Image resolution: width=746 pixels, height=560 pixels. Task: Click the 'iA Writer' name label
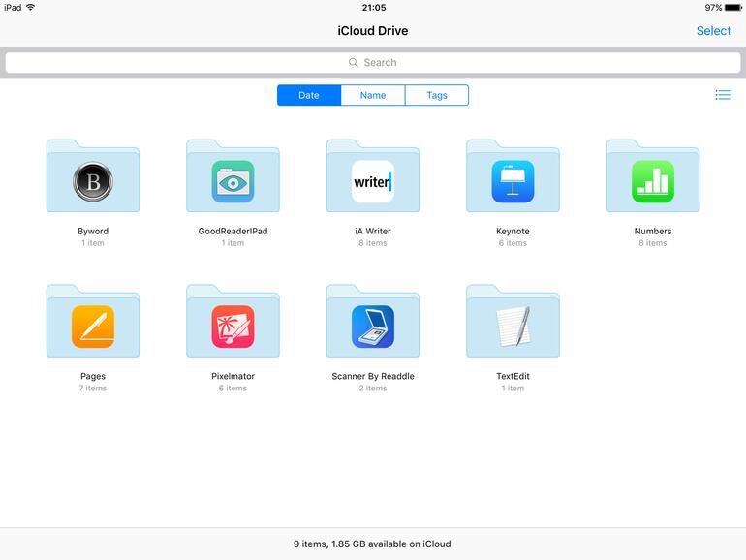(373, 231)
